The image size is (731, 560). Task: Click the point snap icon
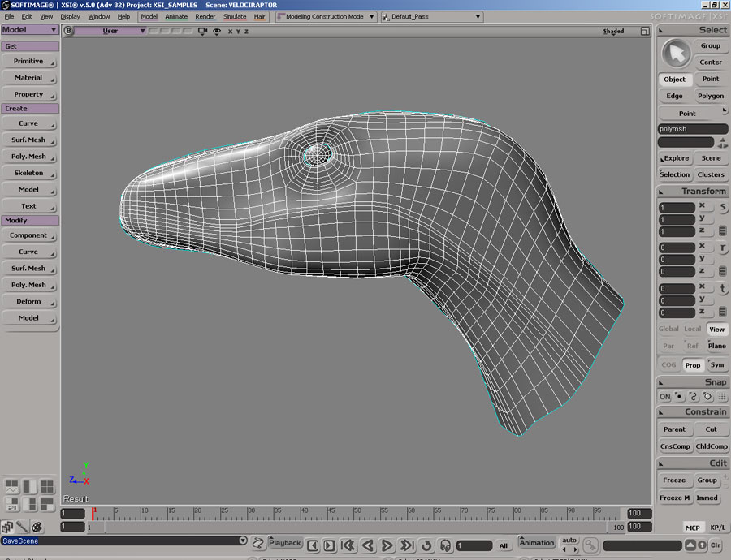click(679, 397)
